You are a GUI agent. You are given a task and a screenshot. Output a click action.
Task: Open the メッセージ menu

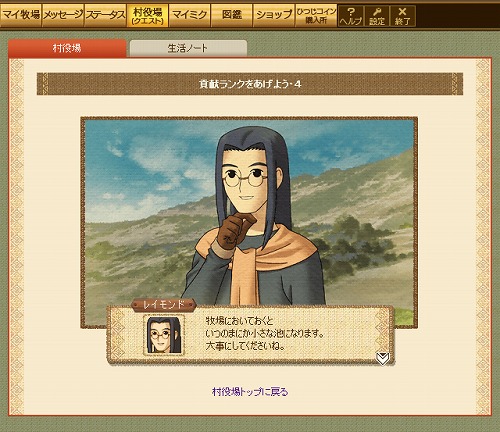click(63, 15)
